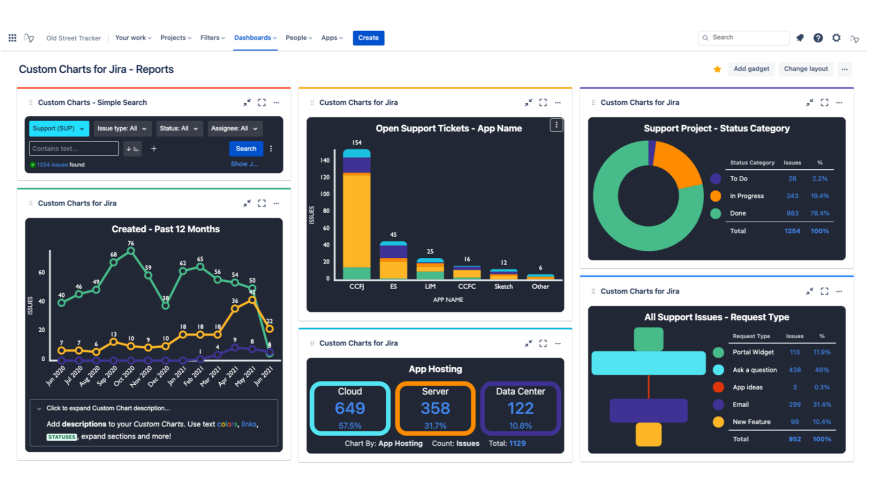Click the chart options kebab in Open Support Tickets chart
This screenshot has height=494, width=870.
point(556,125)
